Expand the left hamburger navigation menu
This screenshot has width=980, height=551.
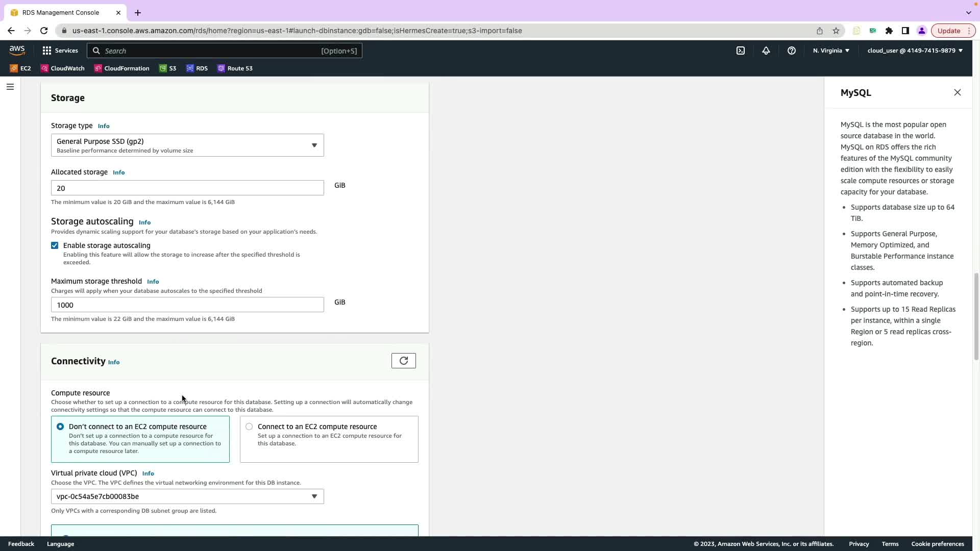point(10,87)
